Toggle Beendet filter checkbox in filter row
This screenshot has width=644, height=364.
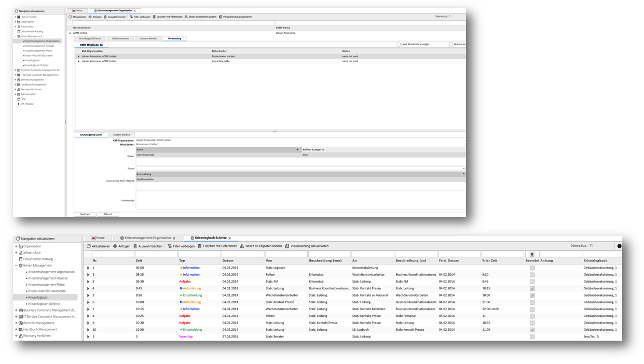[532, 254]
